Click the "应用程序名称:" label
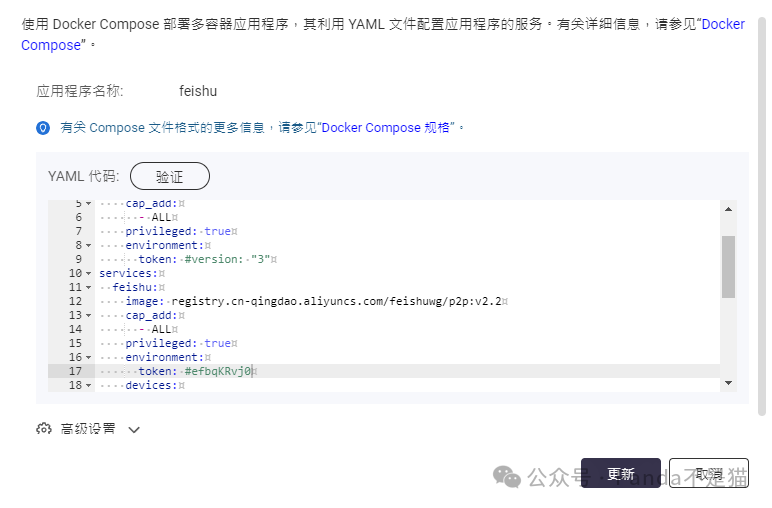 80,91
